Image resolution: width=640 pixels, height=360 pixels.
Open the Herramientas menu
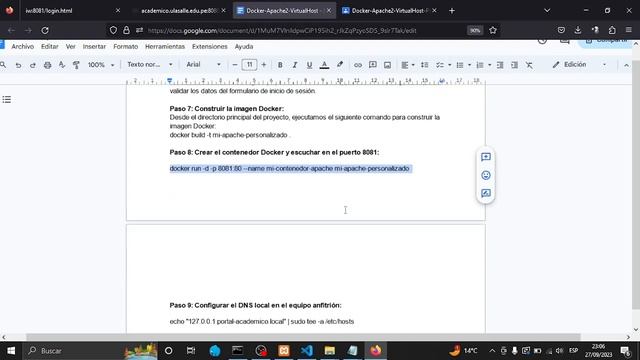coord(165,47)
